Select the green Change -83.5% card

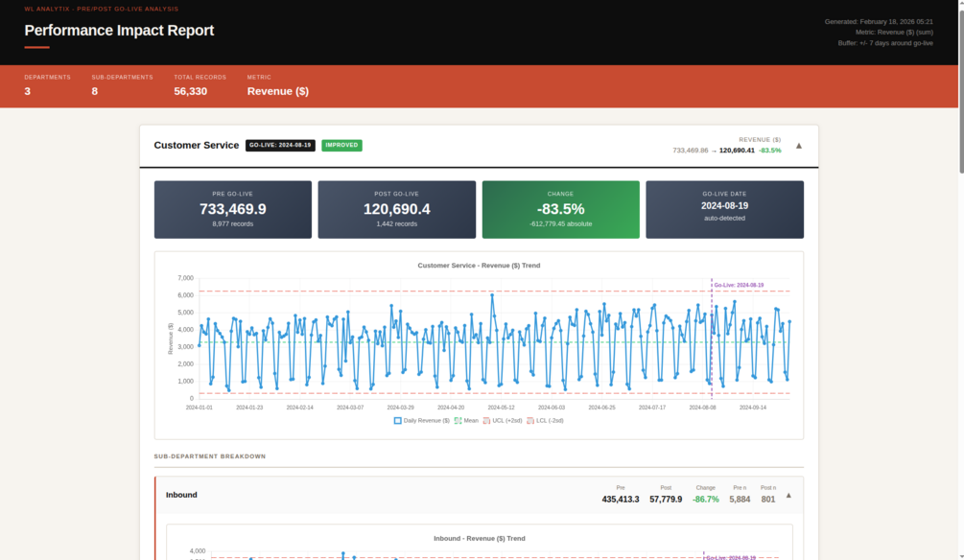561,210
